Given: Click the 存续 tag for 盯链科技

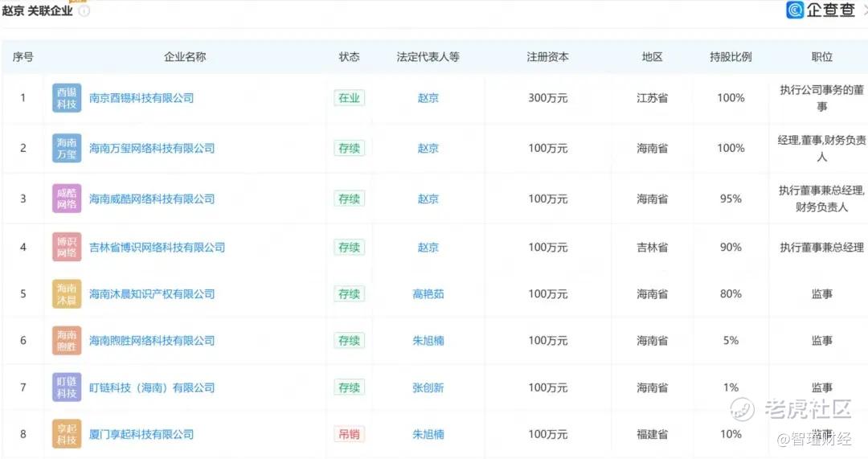Looking at the screenshot, I should click(x=350, y=387).
